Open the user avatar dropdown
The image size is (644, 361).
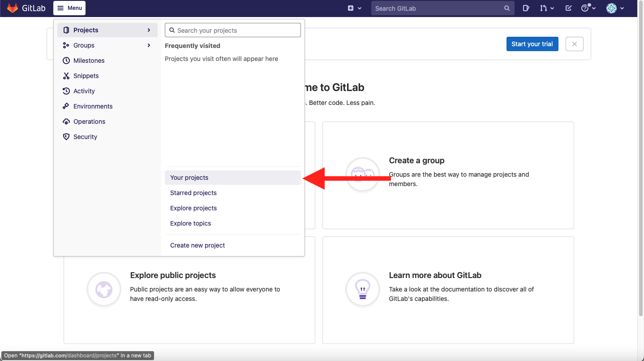(615, 8)
